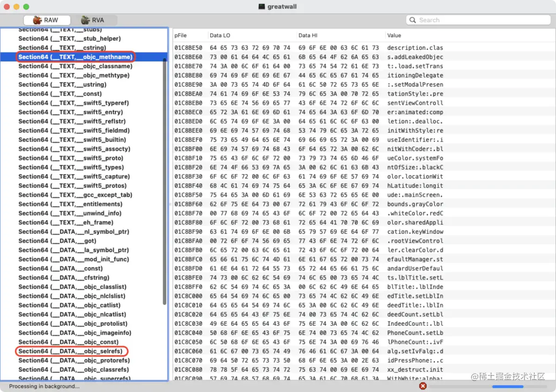Switch to the RVA view tab
This screenshot has width=556, height=392.
[x=94, y=20]
